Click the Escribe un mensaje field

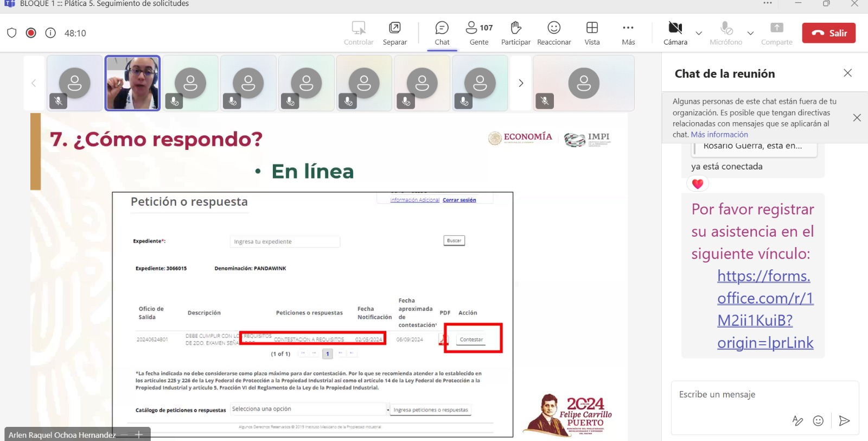[x=759, y=395]
